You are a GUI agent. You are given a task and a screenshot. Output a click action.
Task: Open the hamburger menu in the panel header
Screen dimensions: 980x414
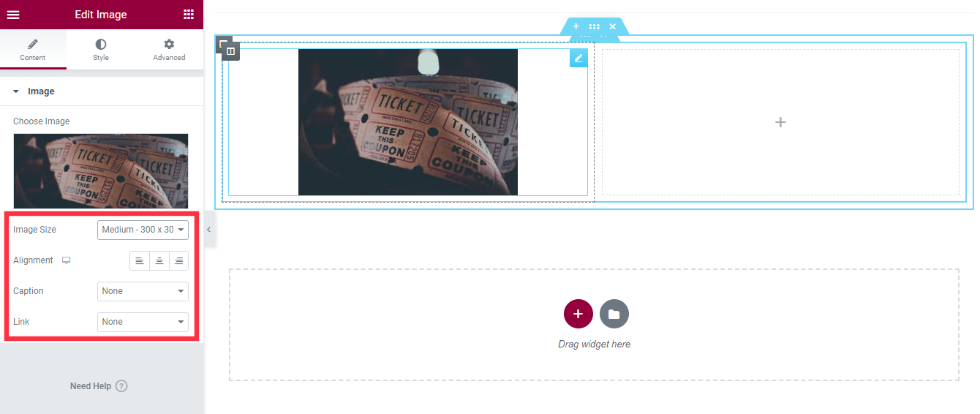(13, 15)
